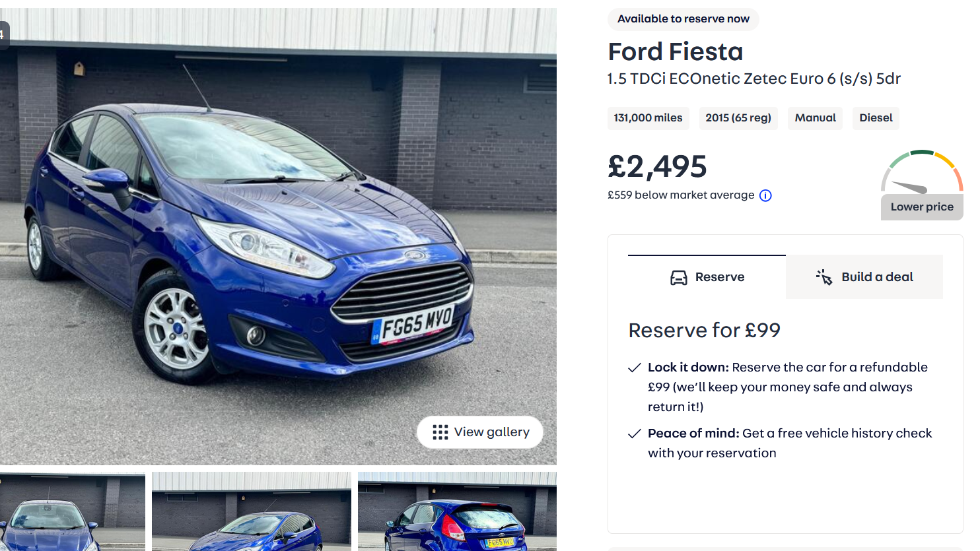The height and width of the screenshot is (551, 980).
Task: Open the View gallery button
Action: [x=480, y=432]
